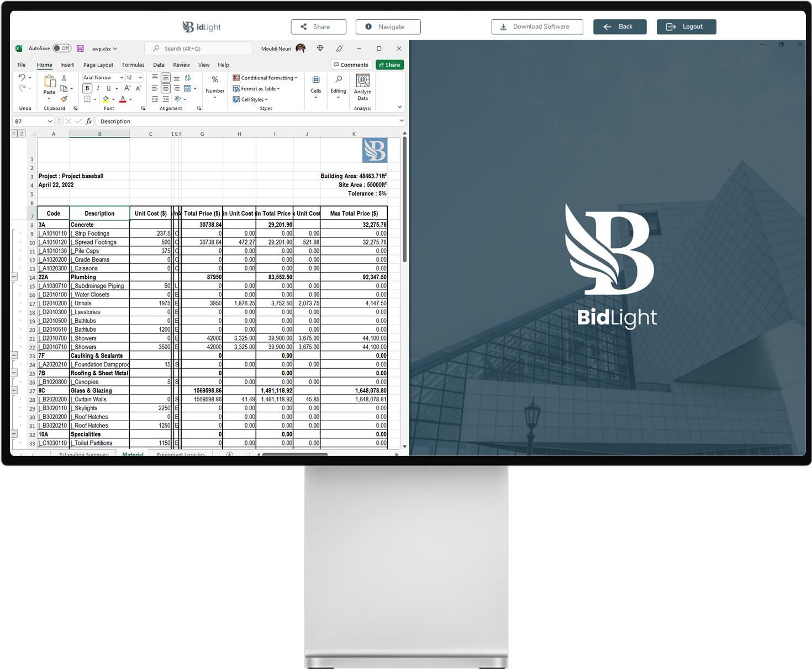
Task: Click the BidLight logo in the top bar
Action: (x=202, y=26)
